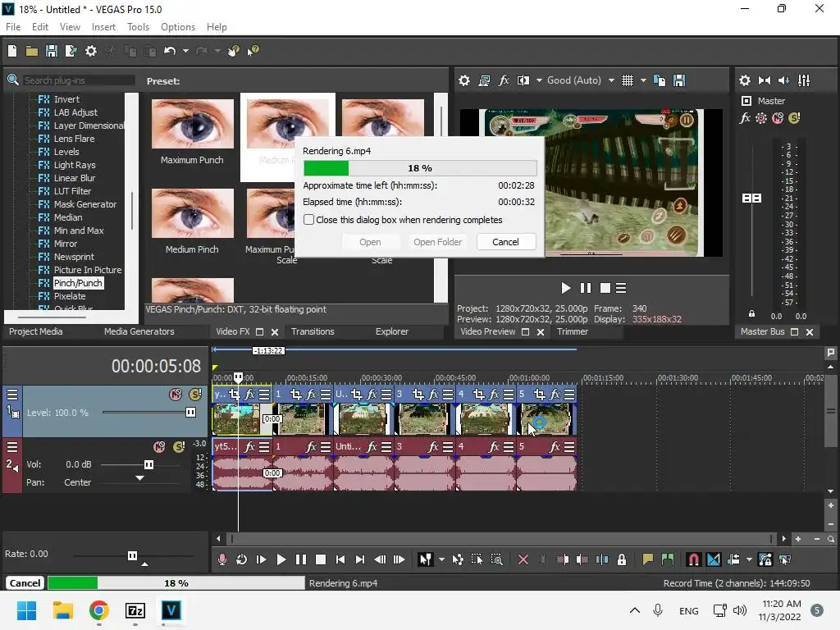The width and height of the screenshot is (840, 630).
Task: Check Close this dialog box when rendering completes
Action: coord(308,220)
